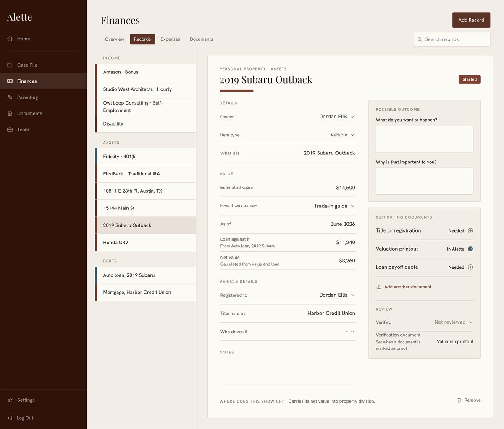The image size is (504, 429).
Task: Click the Remove trash icon
Action: tap(459, 400)
